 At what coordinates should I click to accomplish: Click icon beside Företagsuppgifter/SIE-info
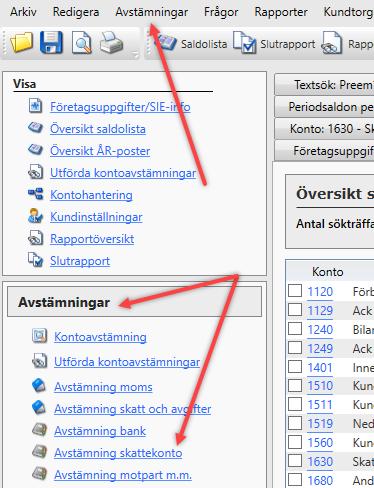(x=35, y=106)
